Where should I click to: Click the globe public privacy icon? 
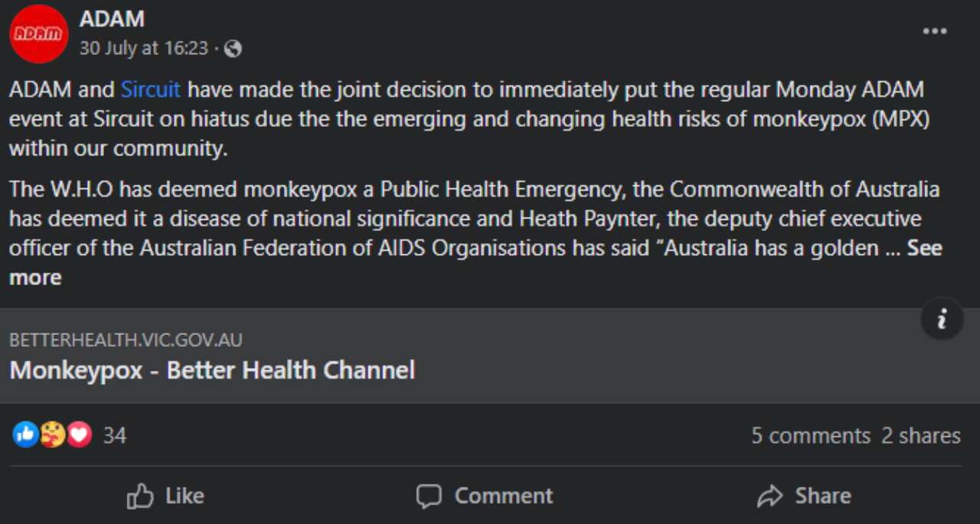click(233, 48)
